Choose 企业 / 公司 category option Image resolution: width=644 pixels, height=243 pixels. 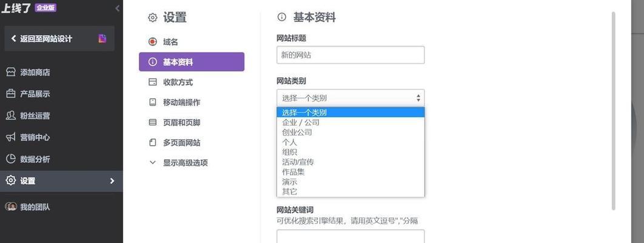coord(351,123)
